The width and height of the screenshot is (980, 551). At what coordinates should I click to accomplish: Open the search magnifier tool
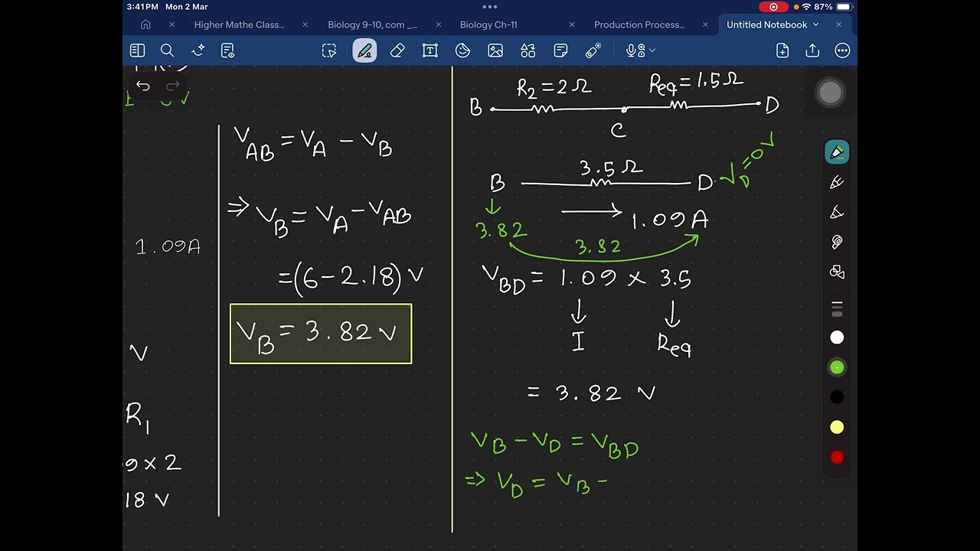(167, 51)
